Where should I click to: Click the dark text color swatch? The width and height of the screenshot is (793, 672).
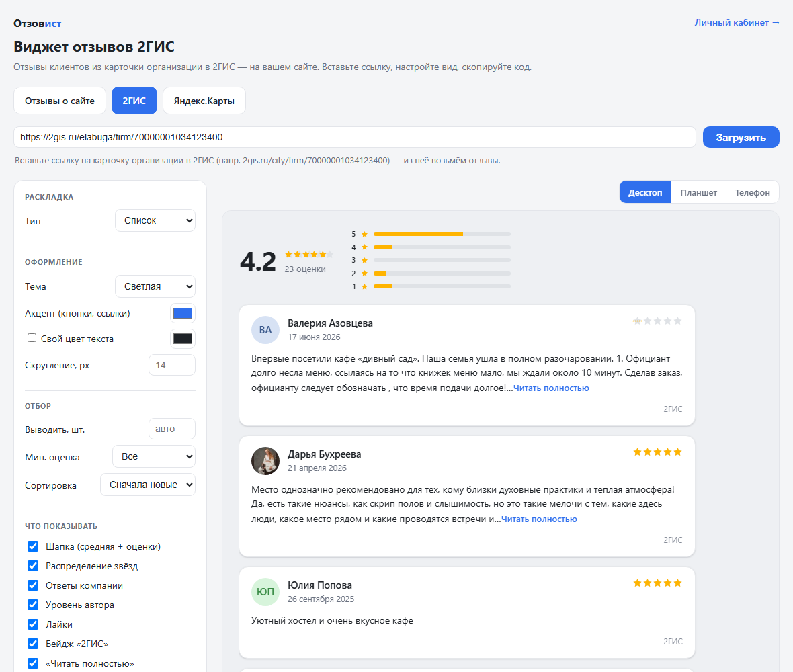[183, 339]
